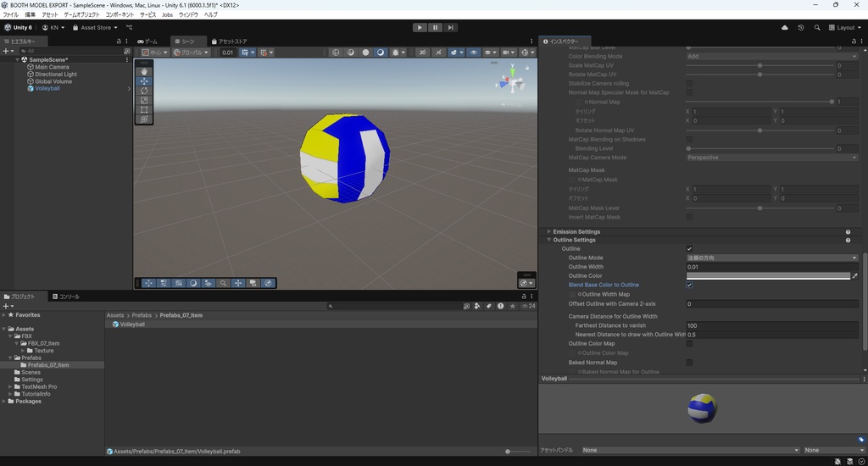Open the scene camera settings icon

click(508, 53)
